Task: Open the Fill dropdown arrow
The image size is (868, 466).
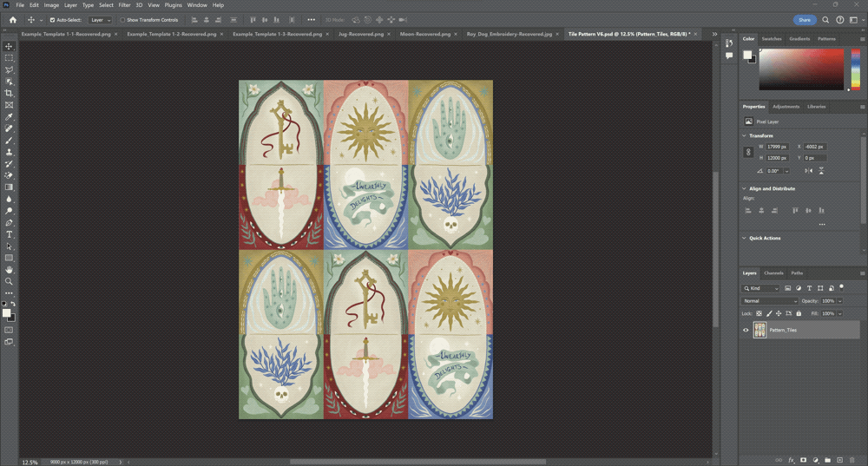Action: coord(839,314)
